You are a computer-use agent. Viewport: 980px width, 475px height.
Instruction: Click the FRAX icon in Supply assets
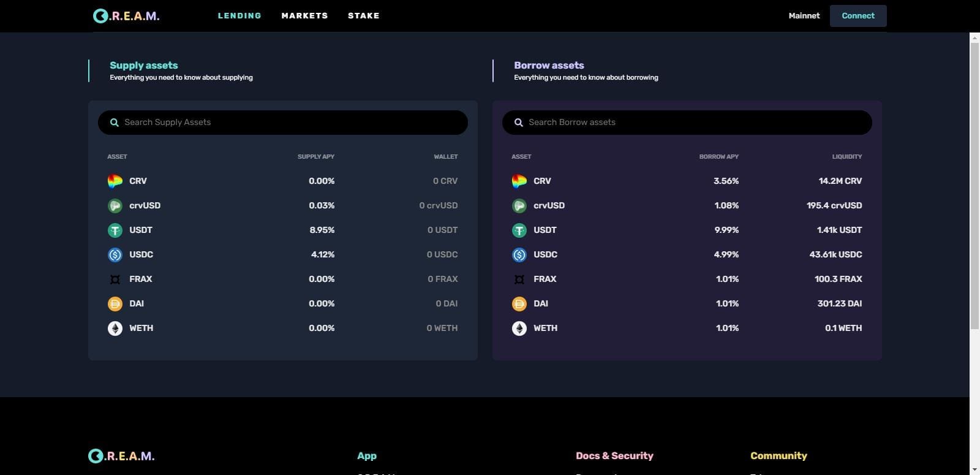115,279
